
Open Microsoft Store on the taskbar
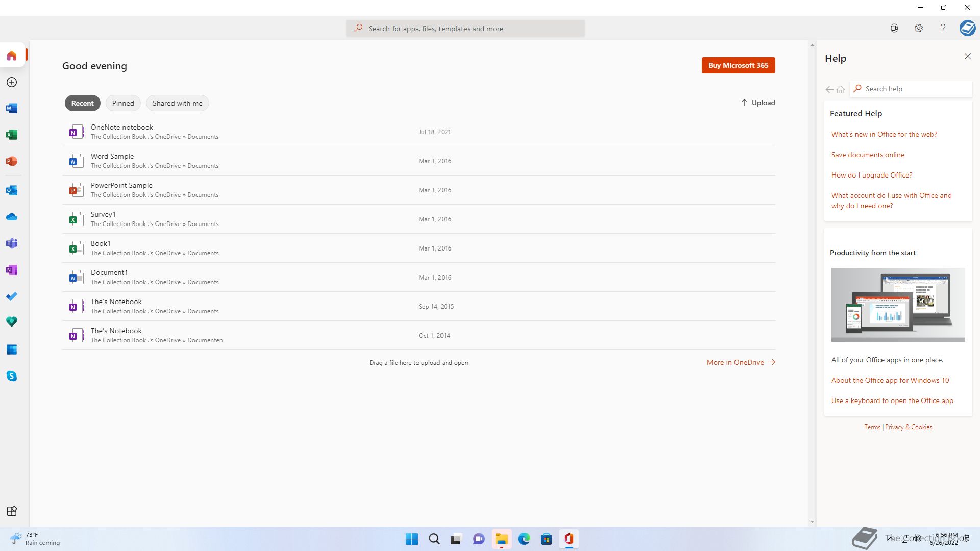(546, 539)
